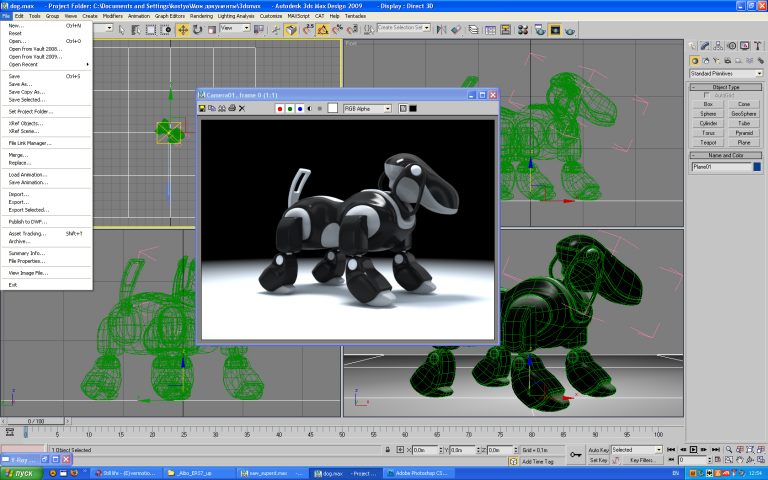Viewport: 768px width, 480px height.
Task: Click the Sphere primitive button
Action: (x=708, y=114)
